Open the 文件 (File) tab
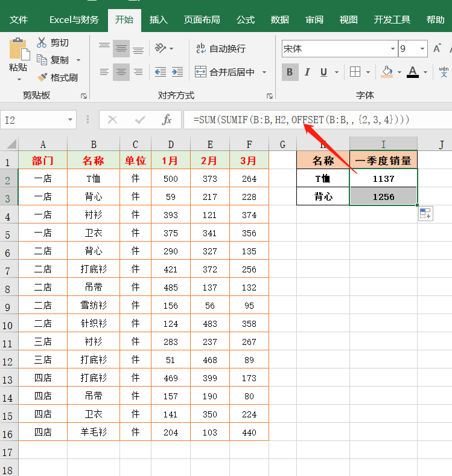This screenshot has width=452, height=476. [x=19, y=20]
